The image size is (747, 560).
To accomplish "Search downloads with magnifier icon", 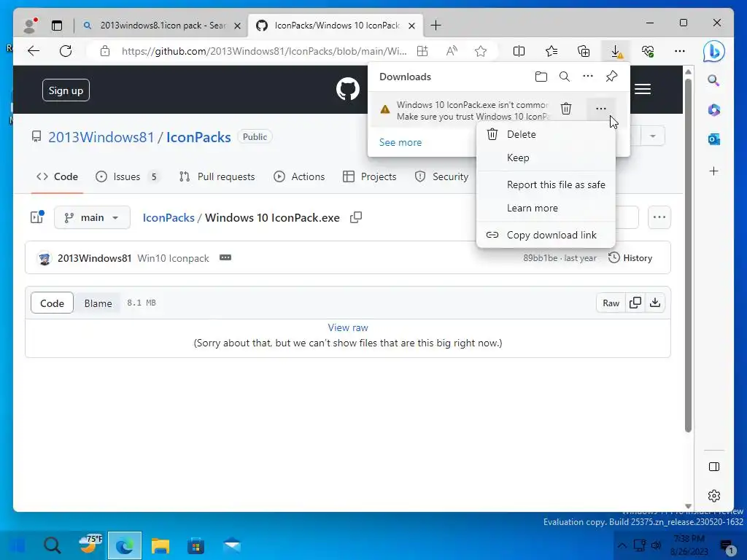I will click(565, 77).
